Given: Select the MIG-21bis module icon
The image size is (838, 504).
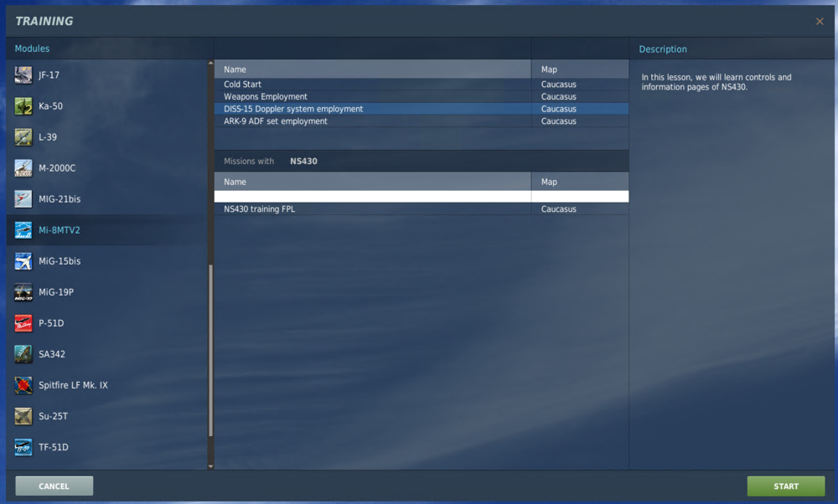Looking at the screenshot, I should (23, 199).
